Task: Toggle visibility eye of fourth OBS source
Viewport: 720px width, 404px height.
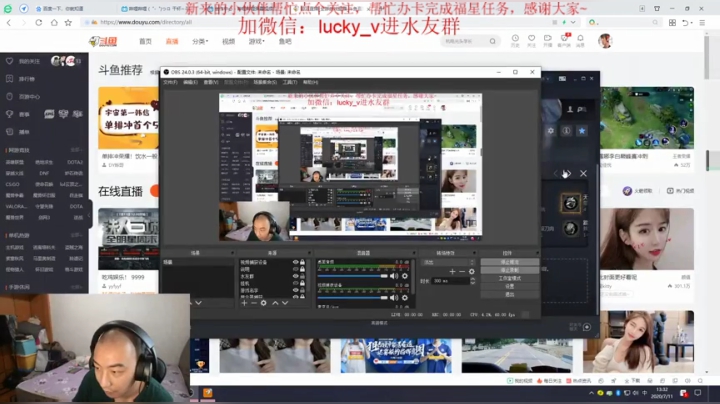Action: [x=296, y=283]
